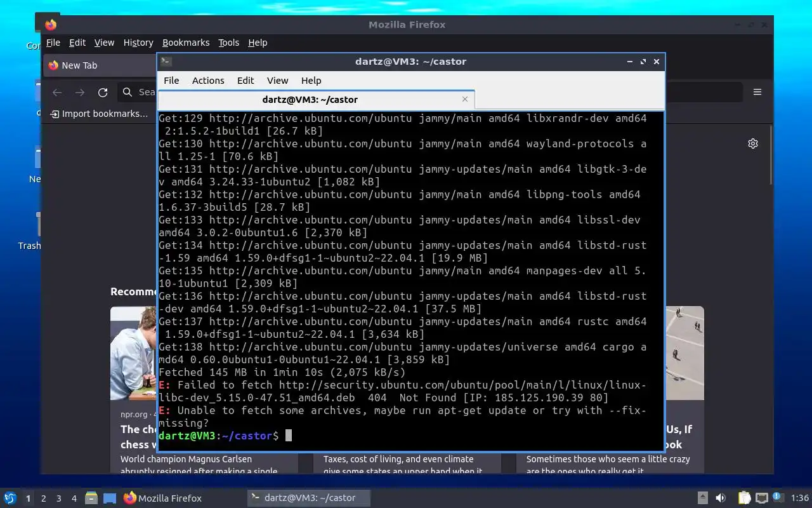Activate Mozilla Firefox taskbar entry
This screenshot has height=508, width=812.
pyautogui.click(x=163, y=498)
